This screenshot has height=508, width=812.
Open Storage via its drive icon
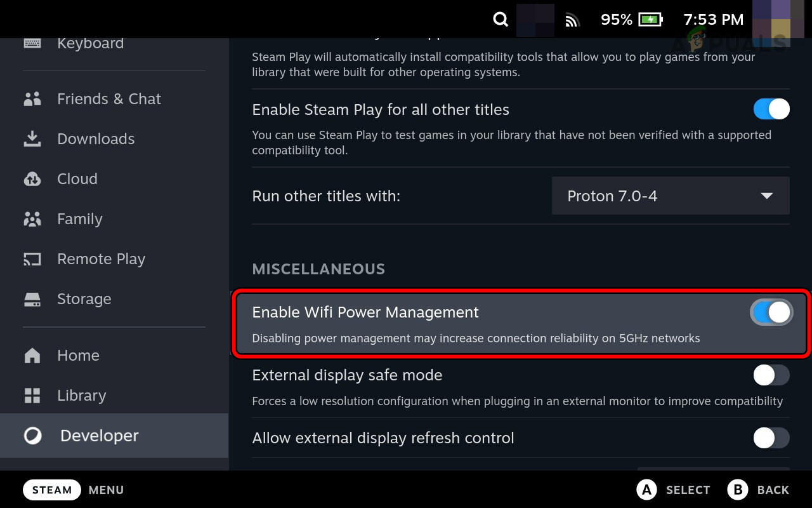click(x=32, y=298)
